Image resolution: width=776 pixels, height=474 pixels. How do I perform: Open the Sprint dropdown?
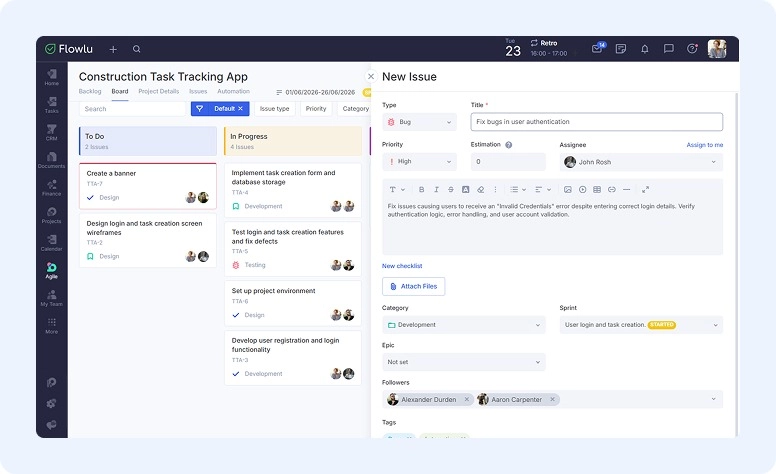tap(641, 325)
